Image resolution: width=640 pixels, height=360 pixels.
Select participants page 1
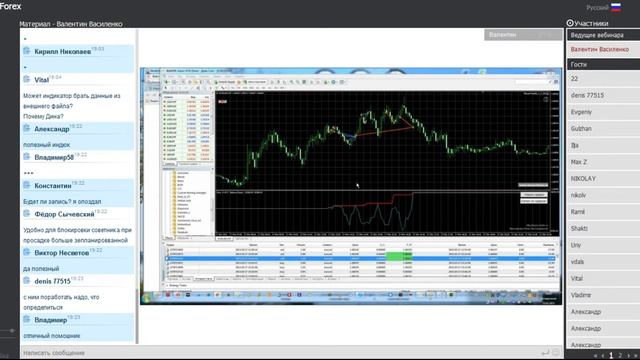click(x=611, y=356)
